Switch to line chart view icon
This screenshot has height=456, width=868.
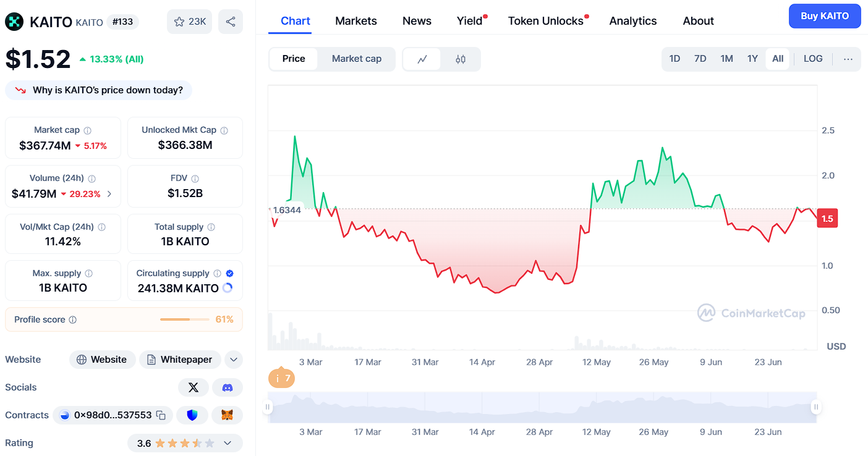422,59
